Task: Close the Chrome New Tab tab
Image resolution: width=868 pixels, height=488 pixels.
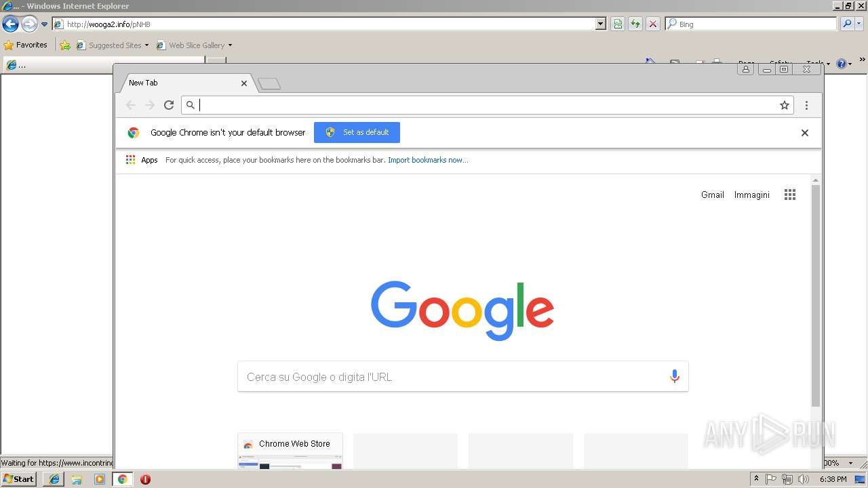Action: click(x=244, y=83)
